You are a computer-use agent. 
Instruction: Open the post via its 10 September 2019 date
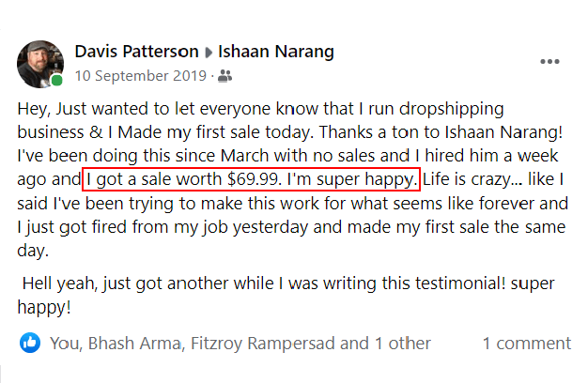coord(141,76)
